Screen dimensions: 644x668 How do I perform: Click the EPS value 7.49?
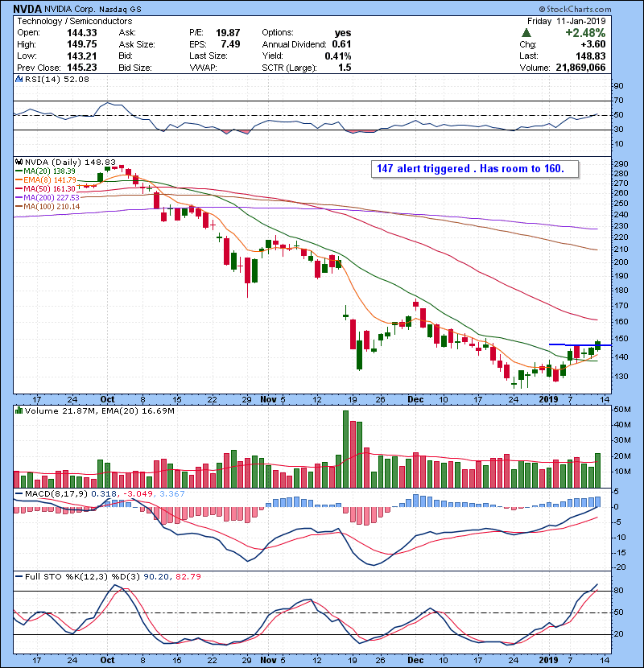coord(230,44)
